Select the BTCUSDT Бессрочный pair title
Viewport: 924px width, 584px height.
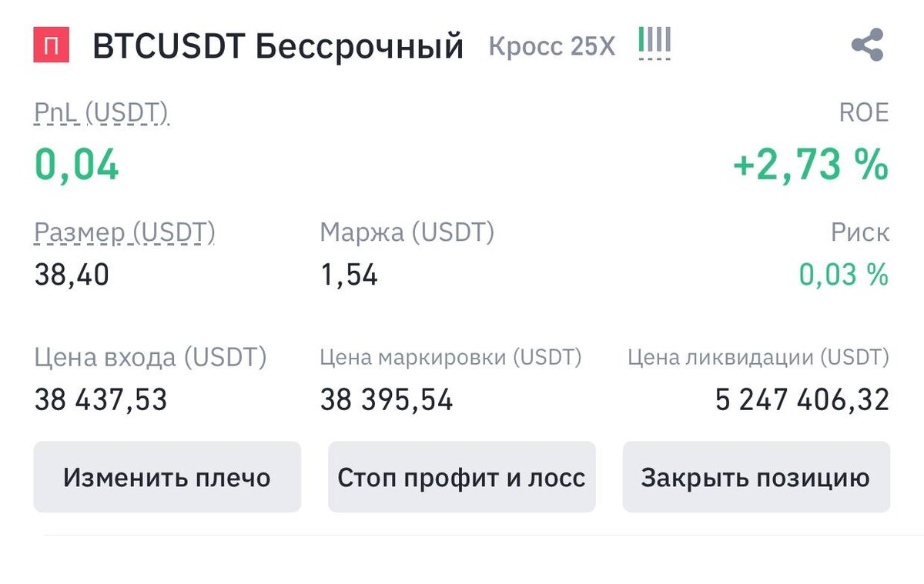pos(277,46)
